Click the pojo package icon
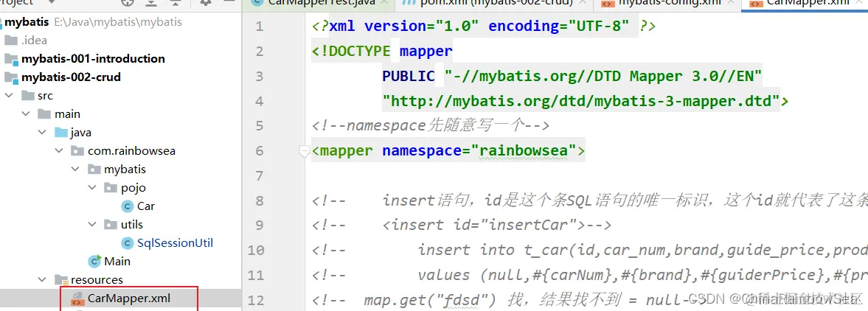Image resolution: width=868 pixels, height=311 pixels. (111, 188)
